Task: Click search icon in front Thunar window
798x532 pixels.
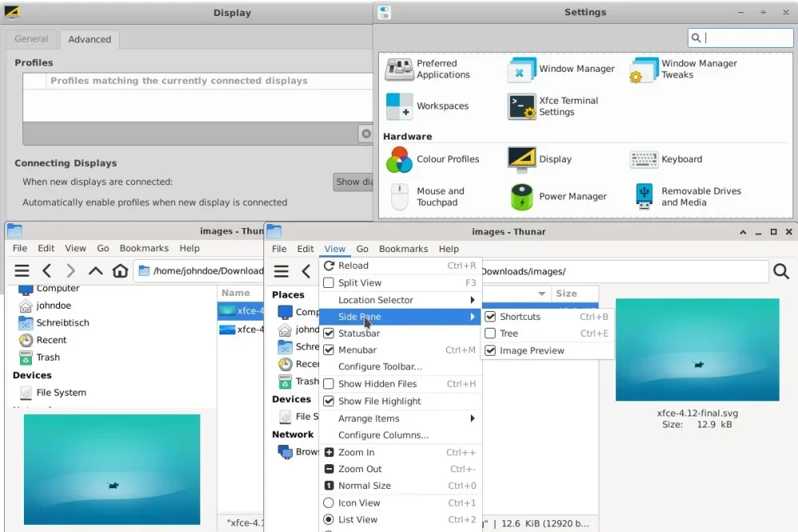Action: 781,272
